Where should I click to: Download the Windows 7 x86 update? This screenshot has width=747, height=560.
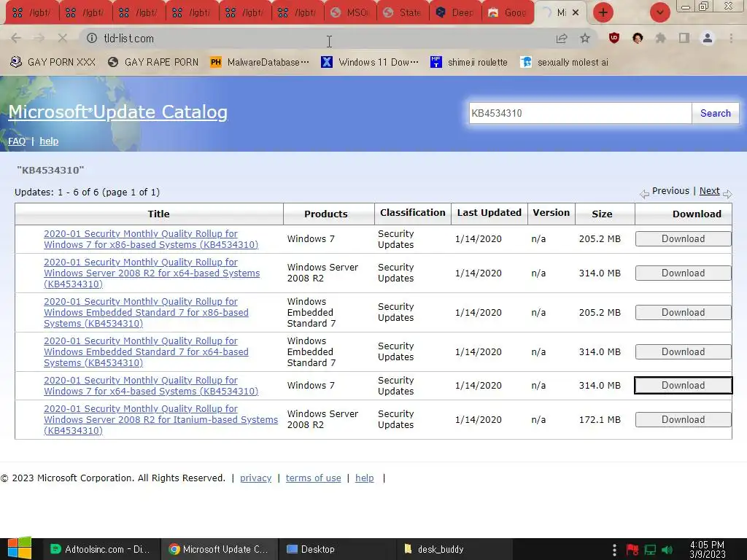pyautogui.click(x=683, y=239)
